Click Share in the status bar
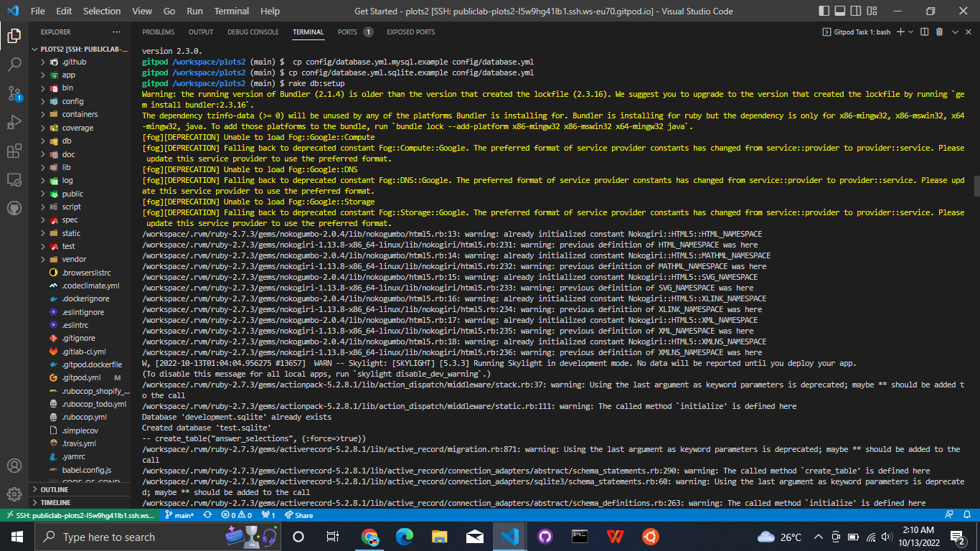The image size is (980, 551). point(298,515)
